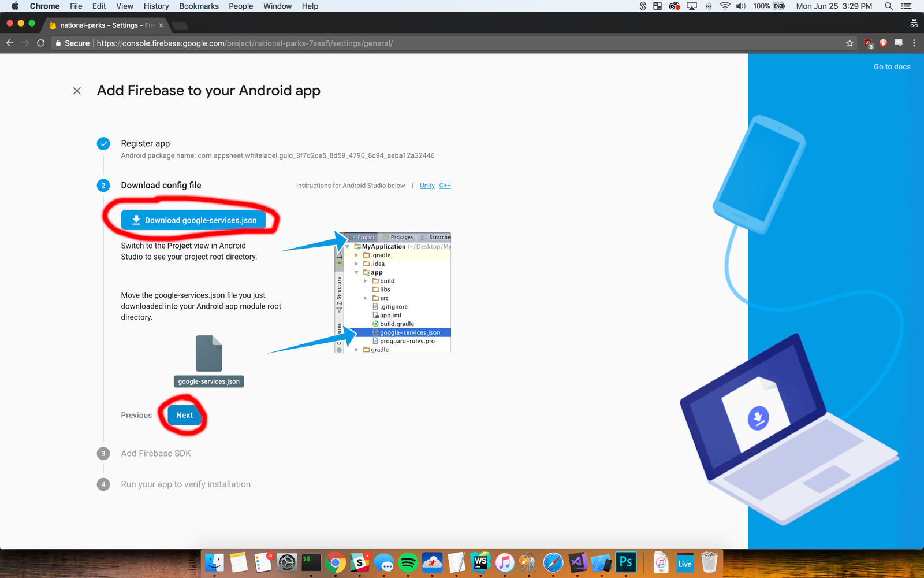
Task: Open Reminders from the Dock
Action: click(263, 562)
